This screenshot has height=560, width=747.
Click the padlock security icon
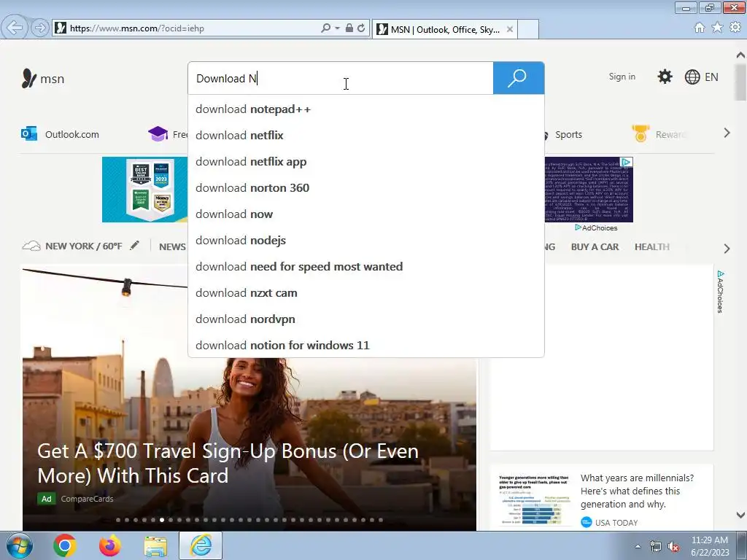tap(349, 28)
